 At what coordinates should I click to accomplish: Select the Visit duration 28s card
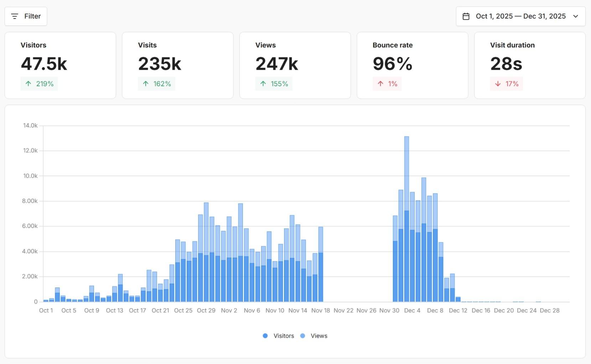point(530,65)
